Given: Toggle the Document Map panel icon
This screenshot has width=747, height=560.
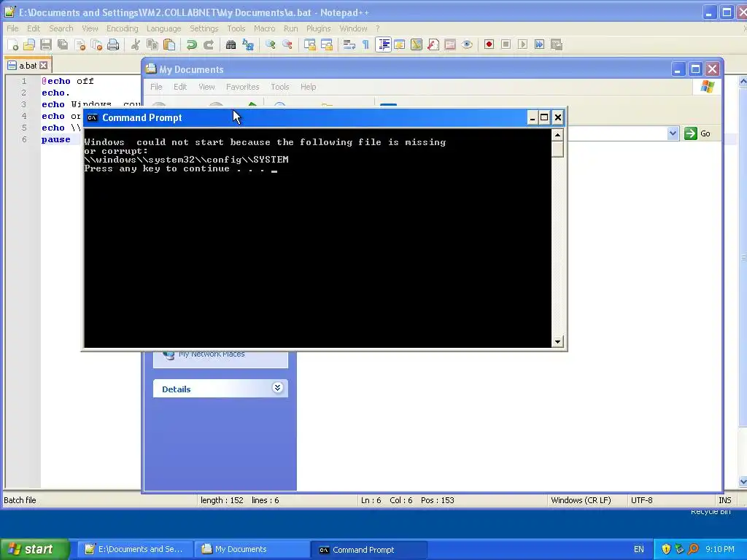Looking at the screenshot, I should (417, 44).
